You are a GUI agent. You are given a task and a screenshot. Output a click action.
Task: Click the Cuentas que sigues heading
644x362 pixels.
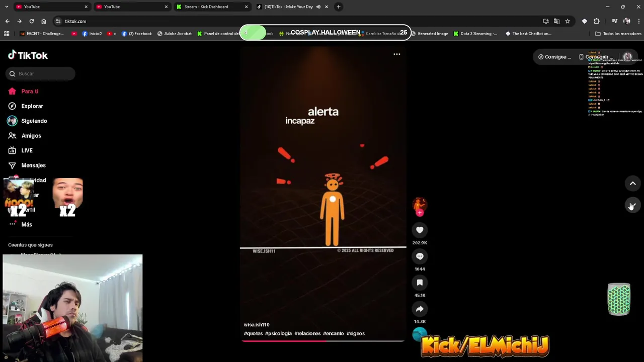click(30, 245)
